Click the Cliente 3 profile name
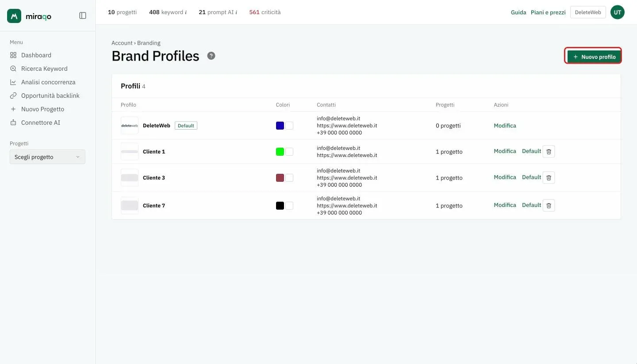The image size is (637, 364). tap(154, 178)
